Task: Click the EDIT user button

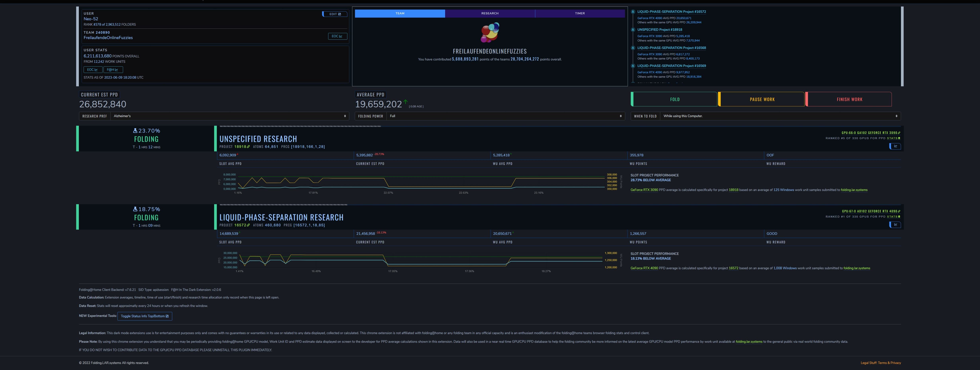Action: tap(335, 14)
